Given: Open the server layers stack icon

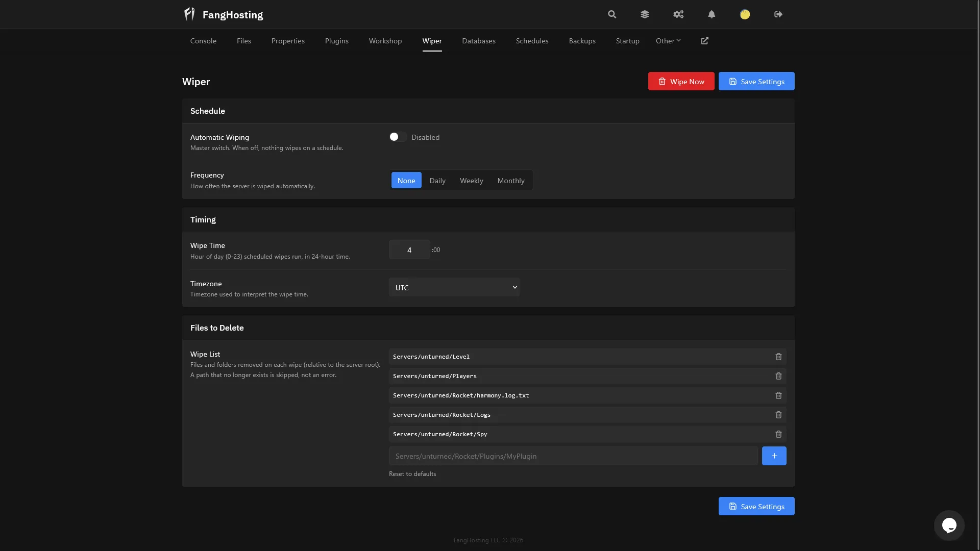Looking at the screenshot, I should [x=645, y=14].
